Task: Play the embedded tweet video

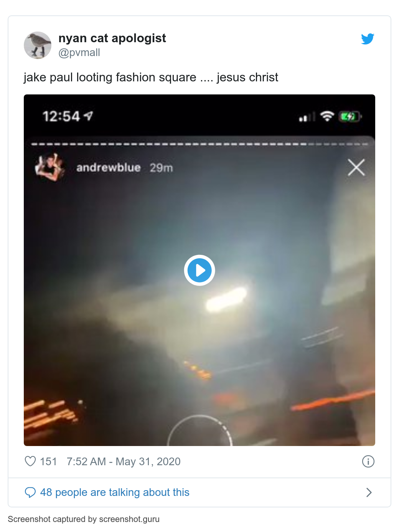Action: coord(199,270)
